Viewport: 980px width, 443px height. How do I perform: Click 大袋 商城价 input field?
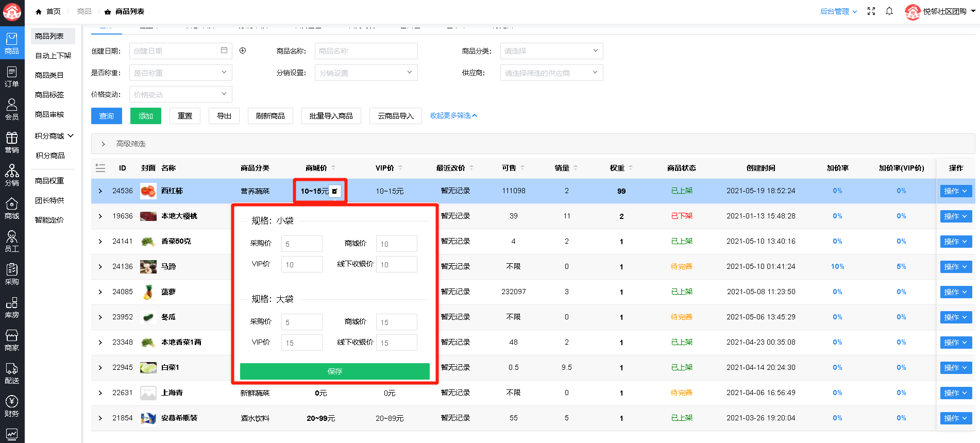tap(397, 322)
